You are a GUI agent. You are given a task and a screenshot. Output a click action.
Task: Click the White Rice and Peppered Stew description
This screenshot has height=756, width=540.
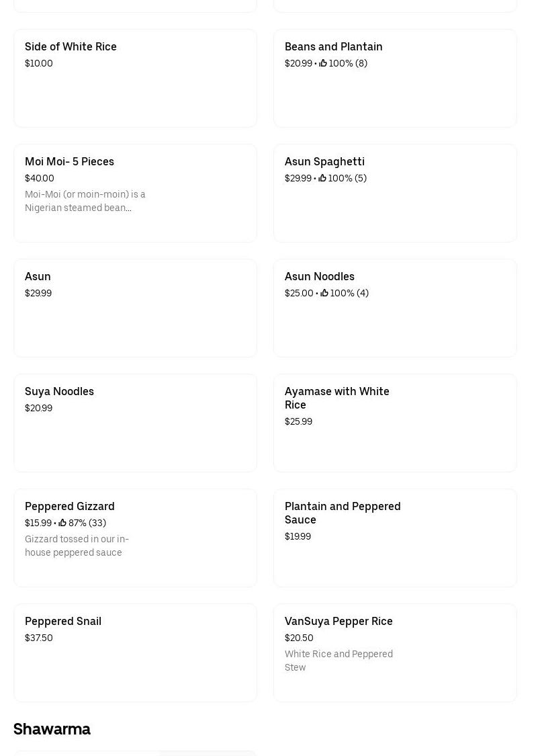click(x=339, y=661)
